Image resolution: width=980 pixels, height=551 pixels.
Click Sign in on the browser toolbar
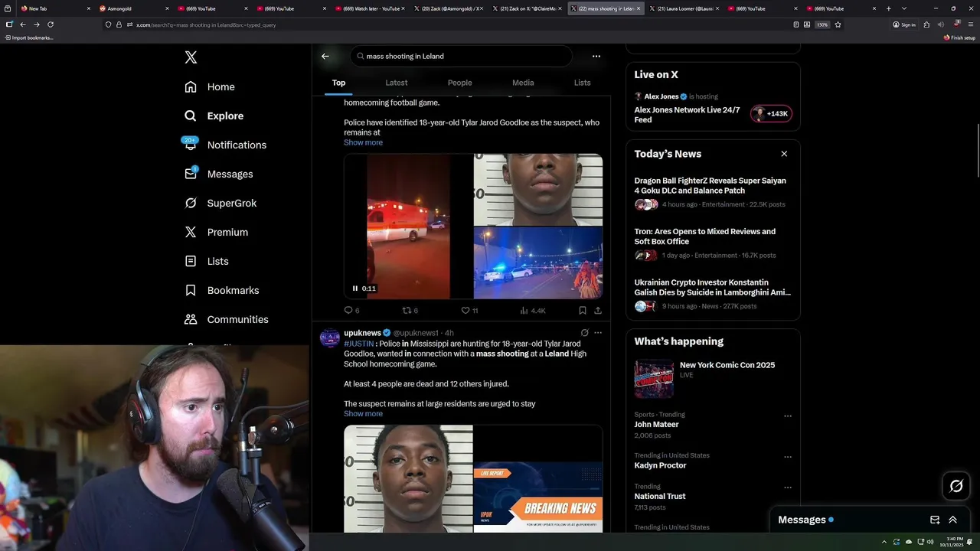904,24
